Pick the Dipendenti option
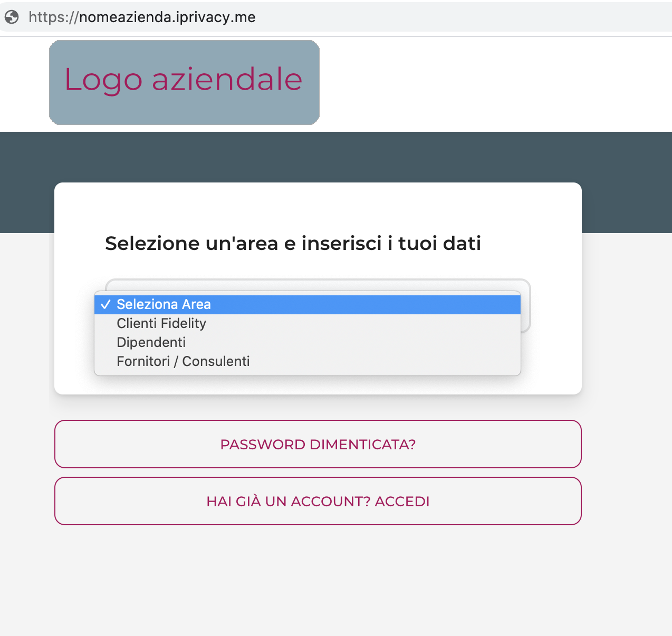 [151, 342]
